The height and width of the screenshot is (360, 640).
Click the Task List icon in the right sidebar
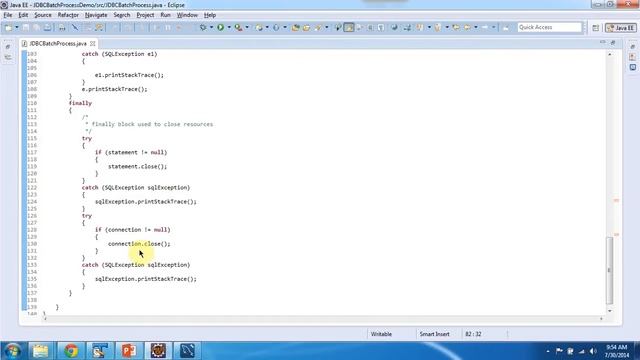tap(632, 57)
